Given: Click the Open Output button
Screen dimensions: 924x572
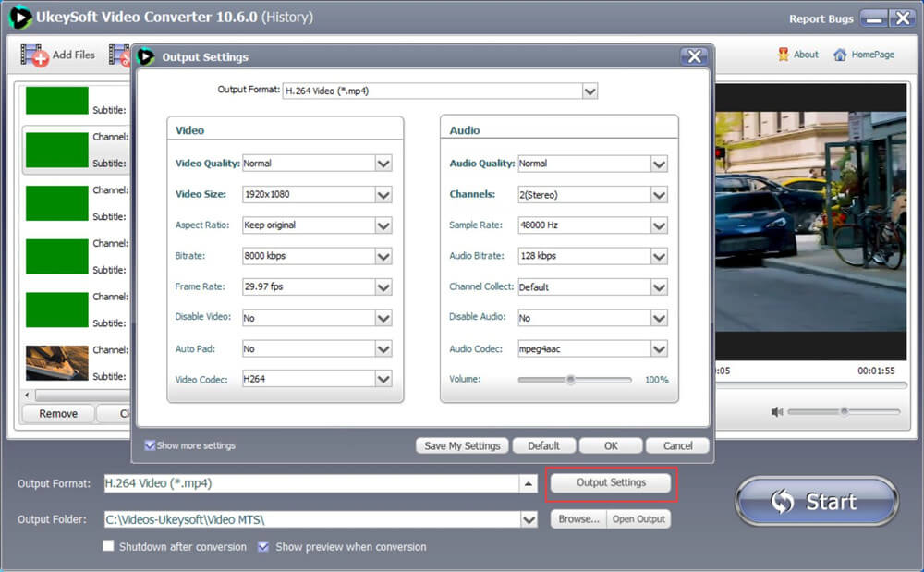Looking at the screenshot, I should coord(638,519).
